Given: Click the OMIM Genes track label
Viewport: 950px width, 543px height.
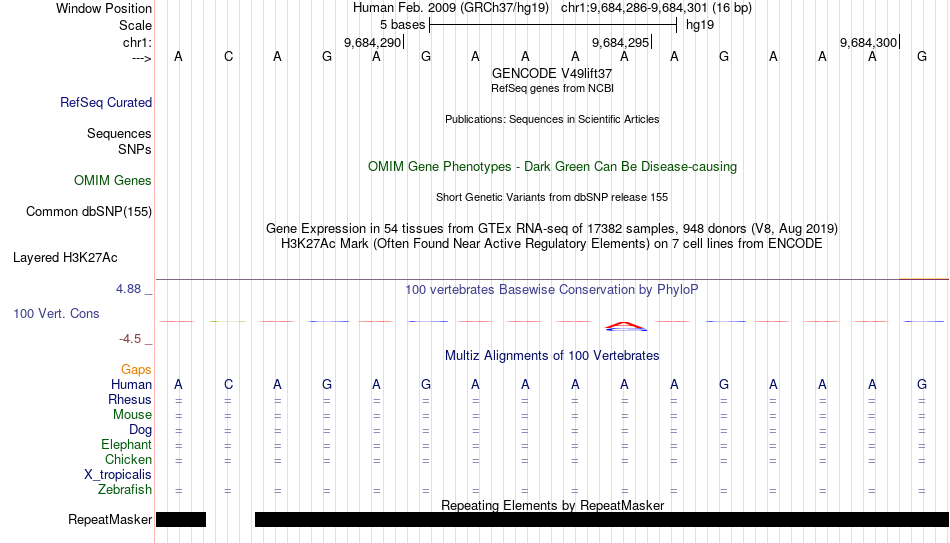Looking at the screenshot, I should [x=112, y=181].
